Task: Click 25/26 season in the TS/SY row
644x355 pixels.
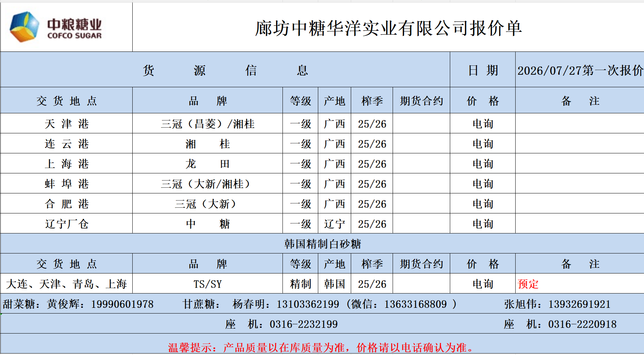Action: (372, 284)
